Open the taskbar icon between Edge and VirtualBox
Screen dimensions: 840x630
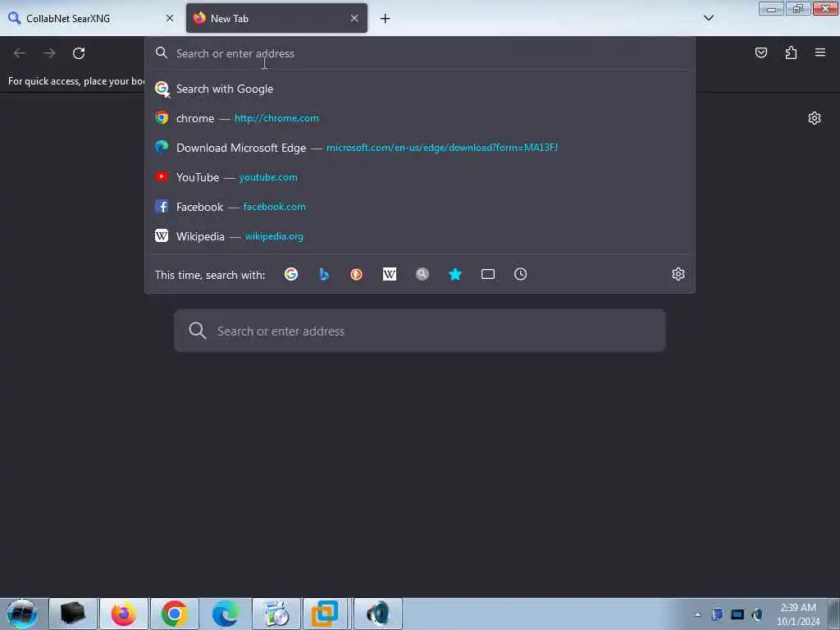click(x=276, y=614)
